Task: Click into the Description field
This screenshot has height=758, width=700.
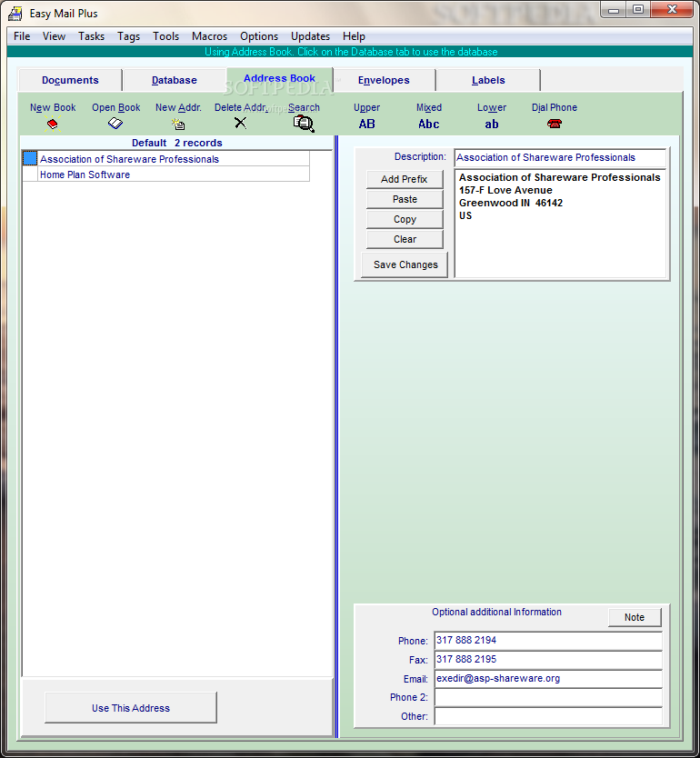Action: point(560,157)
